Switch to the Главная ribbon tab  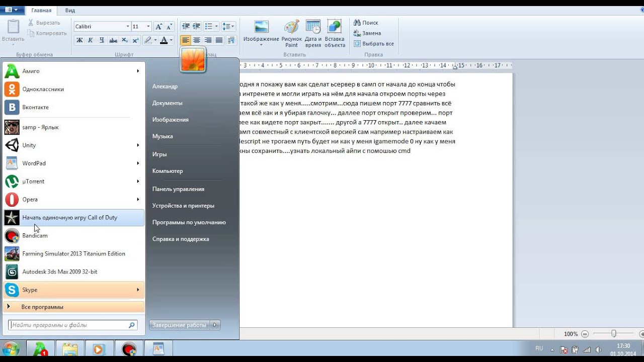click(41, 10)
